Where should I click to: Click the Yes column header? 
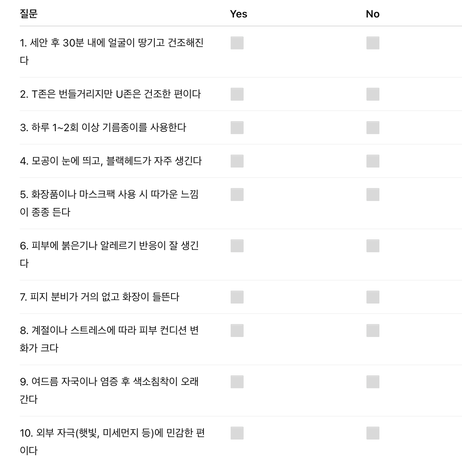tap(238, 14)
